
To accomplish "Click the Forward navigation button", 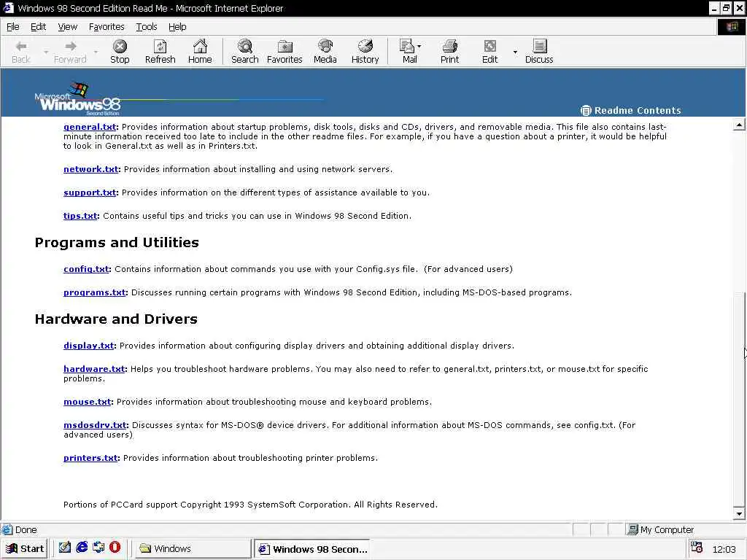I will pos(70,52).
